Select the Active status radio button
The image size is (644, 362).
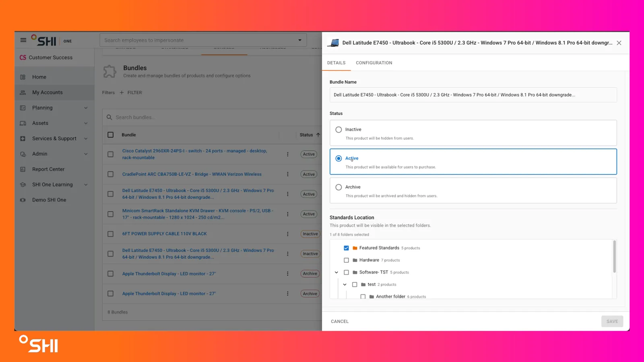pos(339,158)
